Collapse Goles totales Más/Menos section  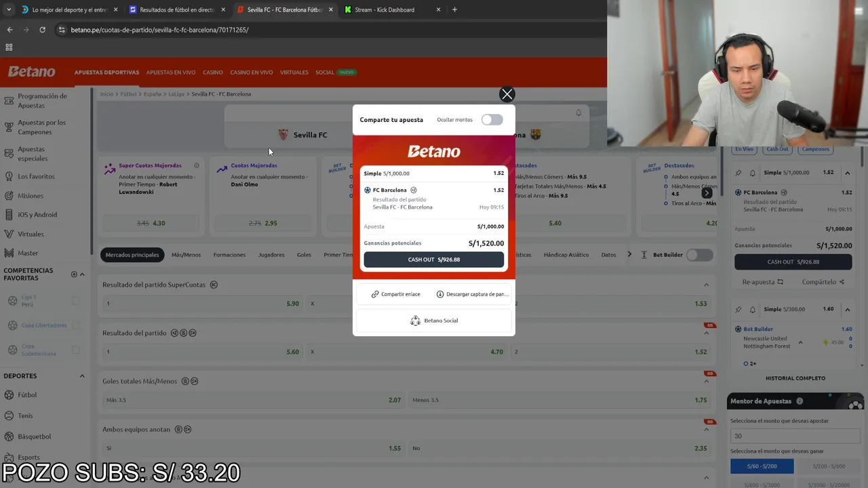point(706,382)
